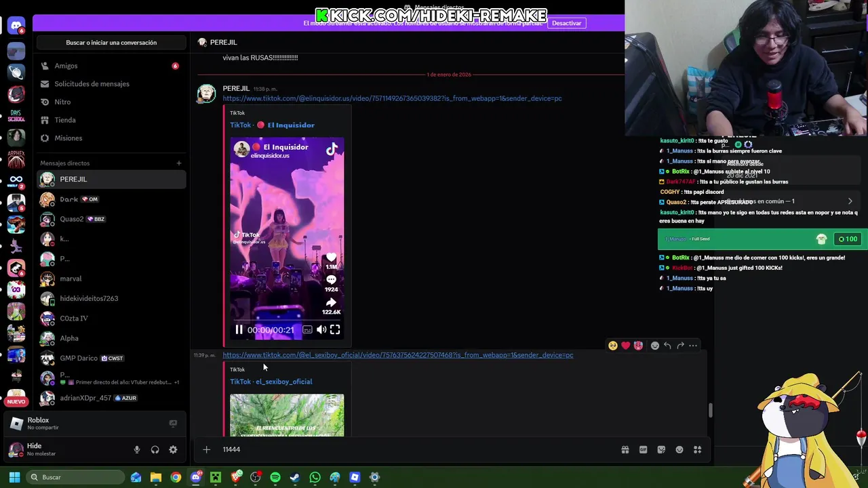
Task: Share the TikTok video arrow icon
Action: (331, 302)
